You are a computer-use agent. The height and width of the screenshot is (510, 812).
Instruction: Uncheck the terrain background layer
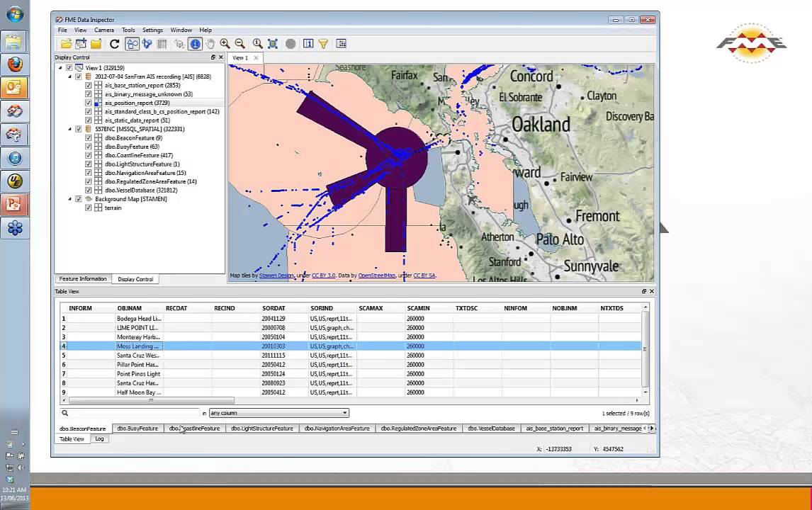(88, 208)
